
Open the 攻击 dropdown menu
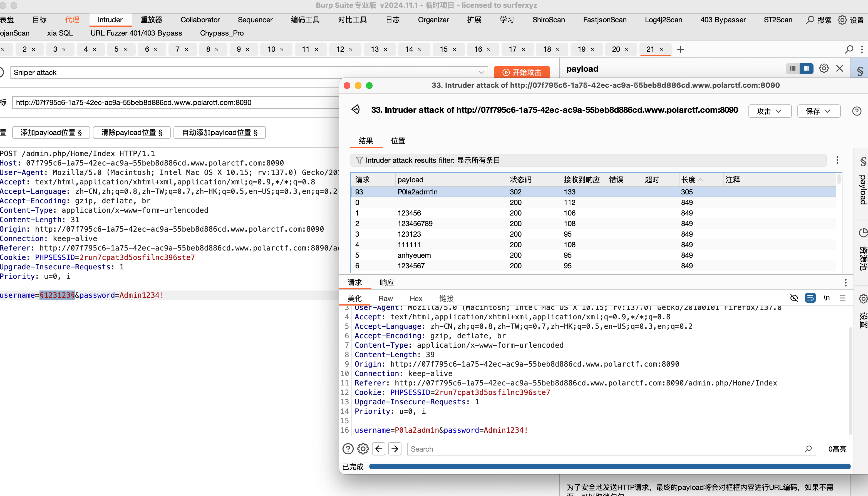(770, 111)
